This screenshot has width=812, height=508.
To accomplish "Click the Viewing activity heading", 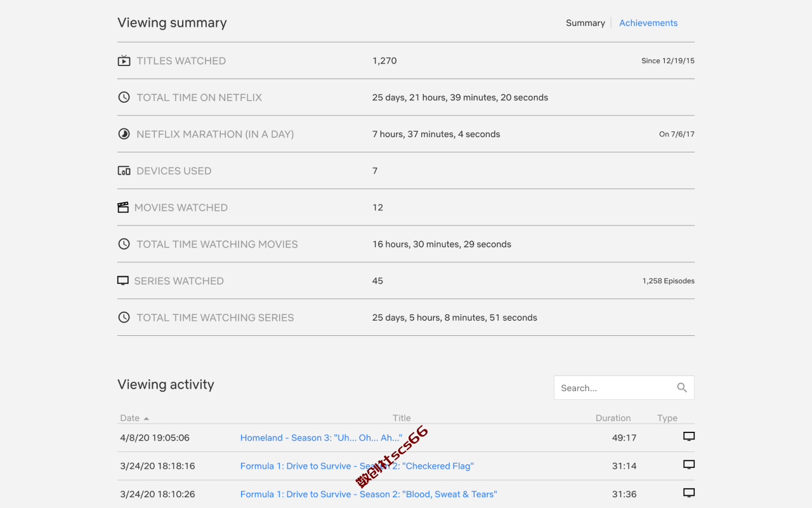I will coord(166,384).
